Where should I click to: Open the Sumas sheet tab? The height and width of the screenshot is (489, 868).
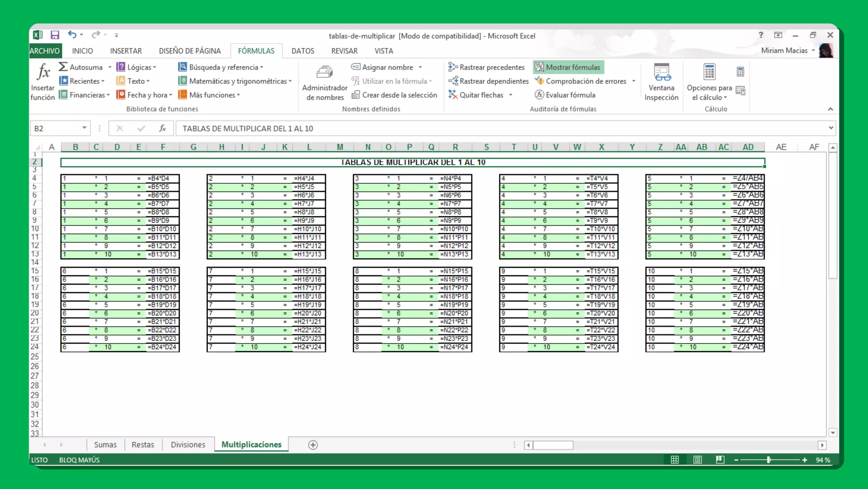[105, 444]
